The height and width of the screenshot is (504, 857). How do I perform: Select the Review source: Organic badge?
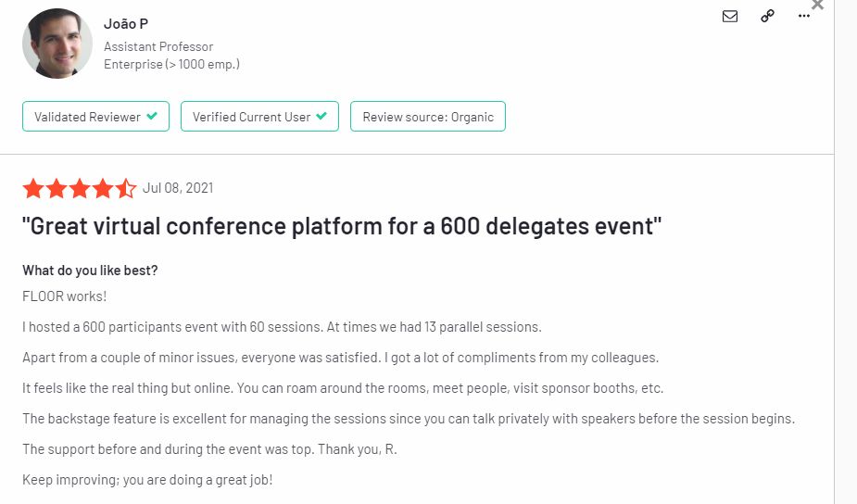point(428,117)
